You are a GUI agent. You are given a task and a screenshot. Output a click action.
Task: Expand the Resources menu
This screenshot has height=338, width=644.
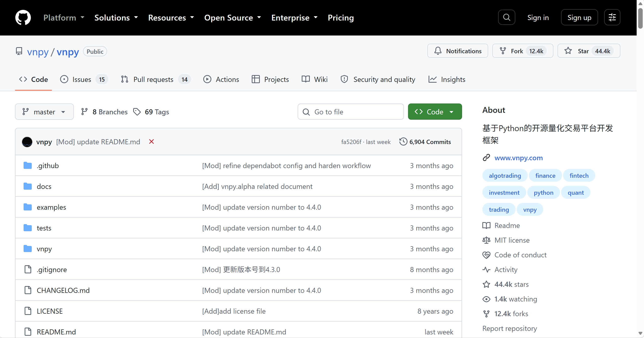[x=171, y=17]
